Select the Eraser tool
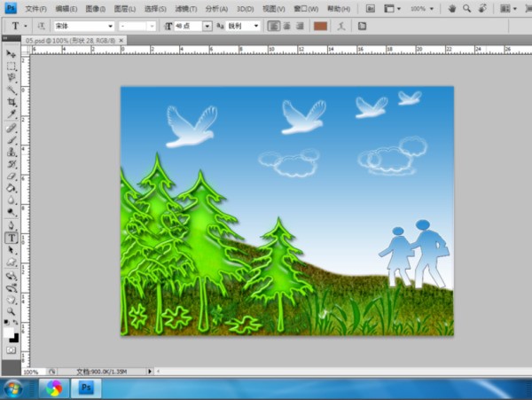Viewport: 532px width, 400px height. coord(12,176)
